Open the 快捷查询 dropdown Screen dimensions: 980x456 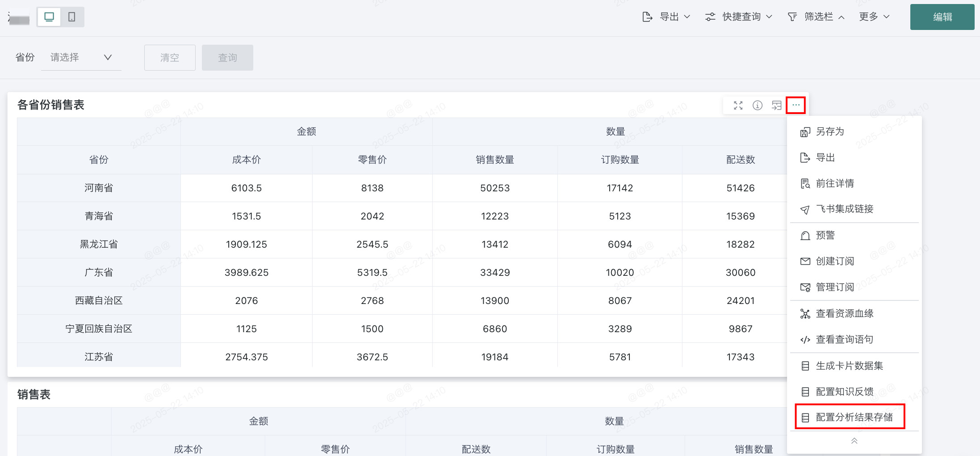tap(738, 17)
